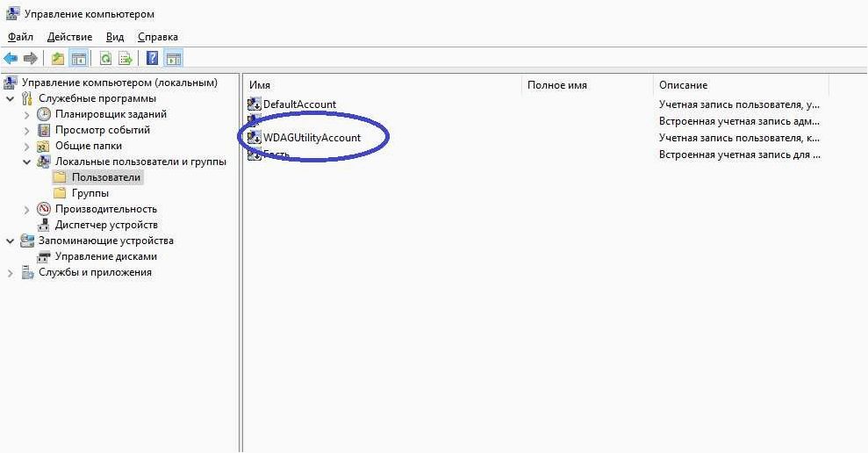Click description 'Встроенная учетная запись для ...'
This screenshot has height=453, width=868.
[x=740, y=155]
